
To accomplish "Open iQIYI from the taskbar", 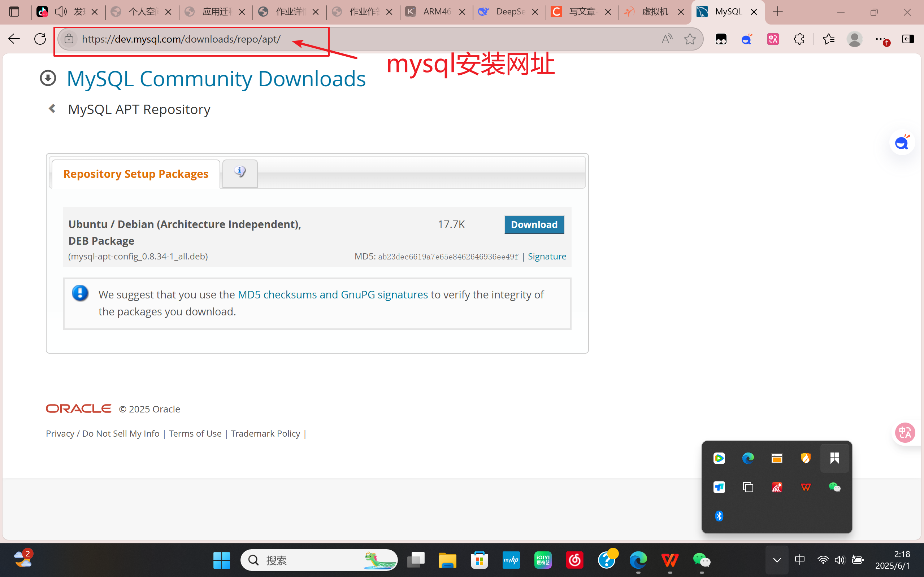I will point(543,560).
